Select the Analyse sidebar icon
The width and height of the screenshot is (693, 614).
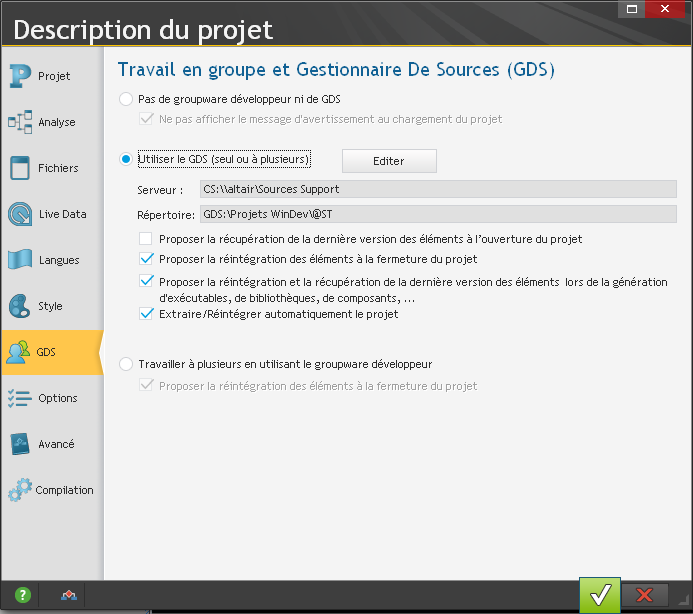(x=21, y=122)
